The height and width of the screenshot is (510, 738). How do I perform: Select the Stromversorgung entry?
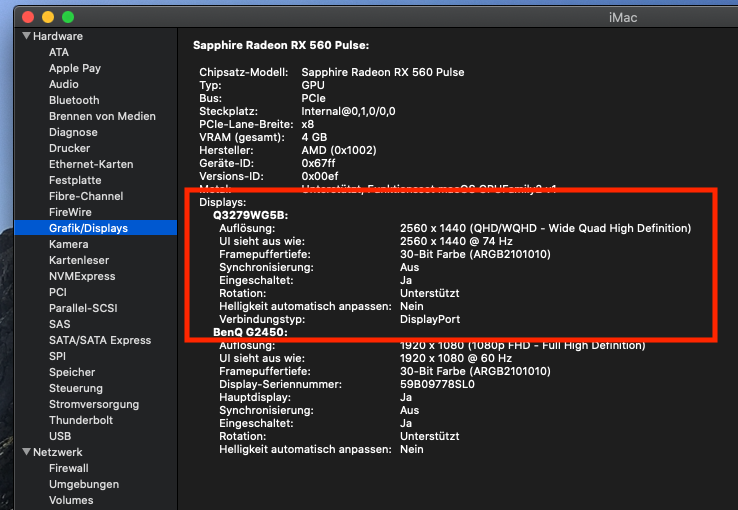95,404
